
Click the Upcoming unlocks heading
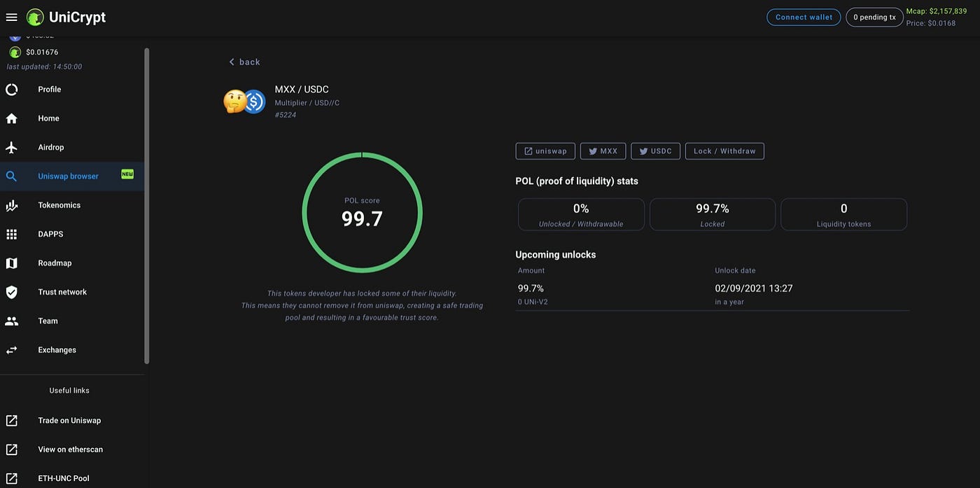[556, 255]
